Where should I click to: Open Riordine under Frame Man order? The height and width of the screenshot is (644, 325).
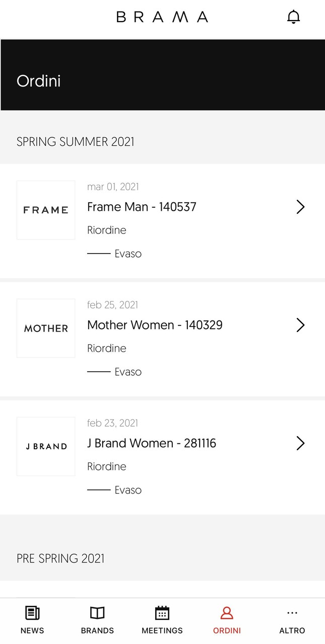click(x=107, y=230)
